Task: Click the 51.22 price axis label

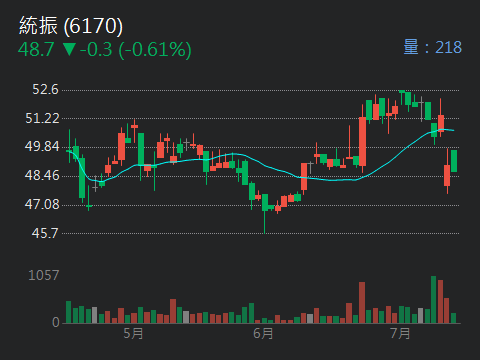Action: click(x=42, y=118)
